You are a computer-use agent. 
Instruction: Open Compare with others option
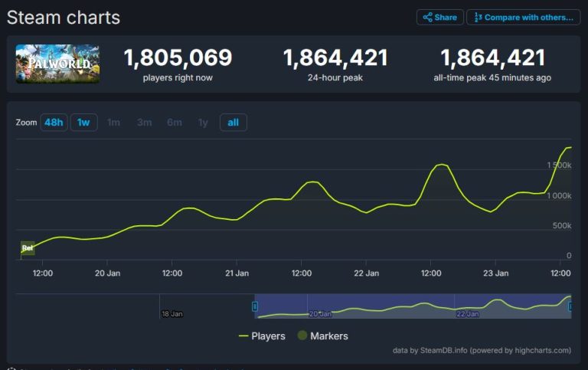pos(524,18)
